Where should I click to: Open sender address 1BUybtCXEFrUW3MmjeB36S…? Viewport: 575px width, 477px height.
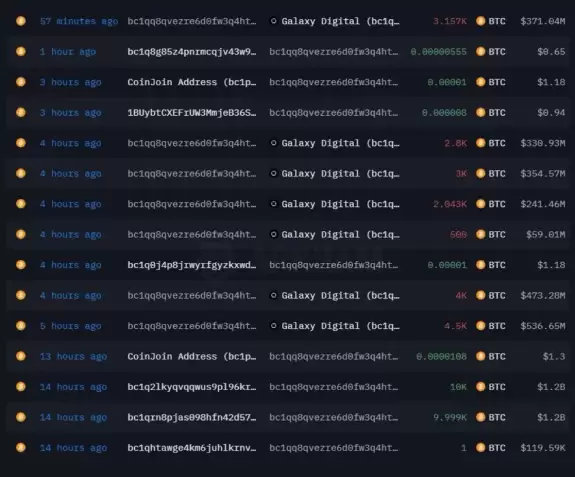coord(192,113)
